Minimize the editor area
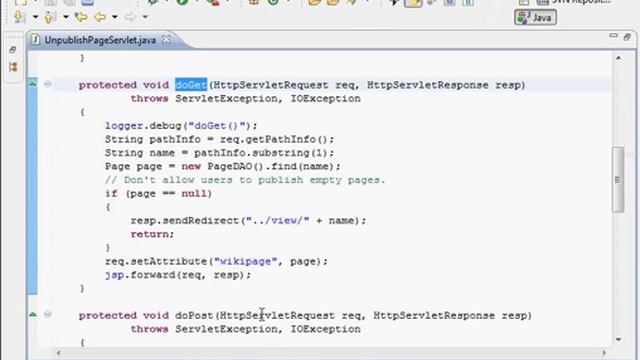Viewport: 640px width, 360px height. [613, 36]
